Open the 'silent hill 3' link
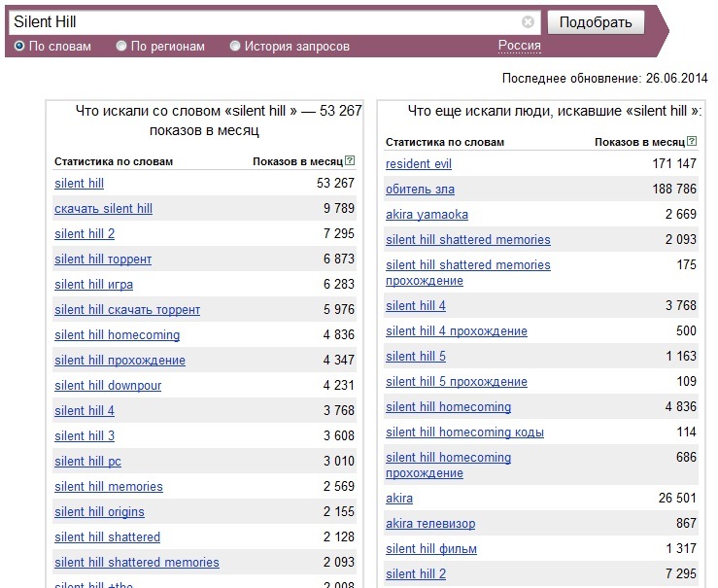The width and height of the screenshot is (718, 588). point(85,436)
